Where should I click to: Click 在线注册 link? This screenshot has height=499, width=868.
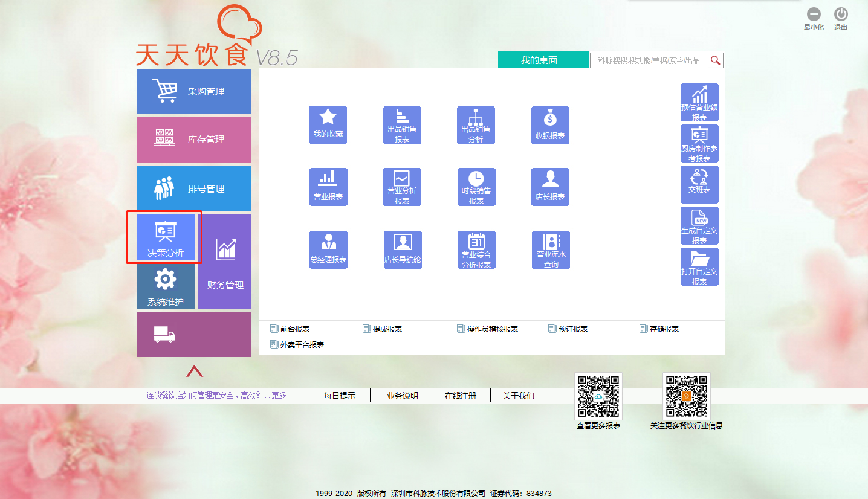tap(461, 396)
